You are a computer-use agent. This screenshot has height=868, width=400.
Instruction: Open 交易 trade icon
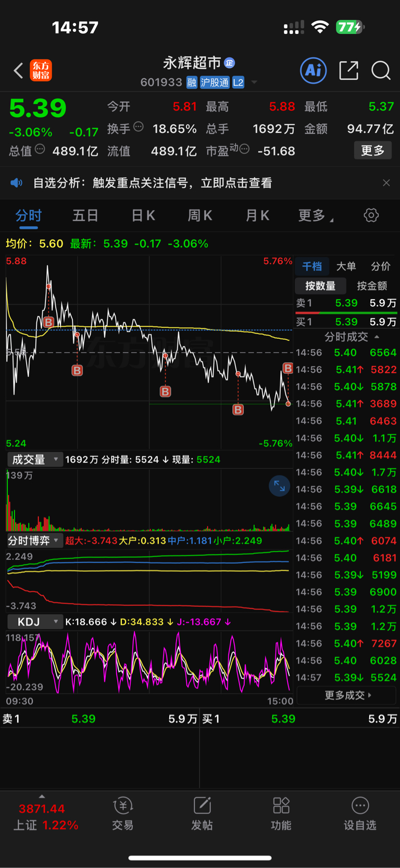point(123,813)
